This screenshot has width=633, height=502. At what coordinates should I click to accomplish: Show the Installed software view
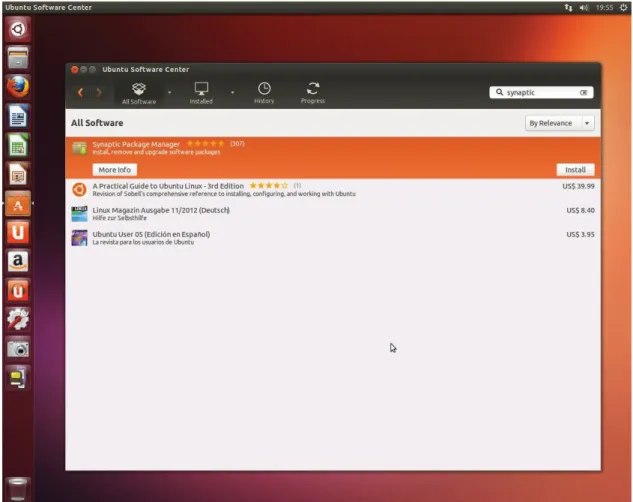(x=201, y=94)
